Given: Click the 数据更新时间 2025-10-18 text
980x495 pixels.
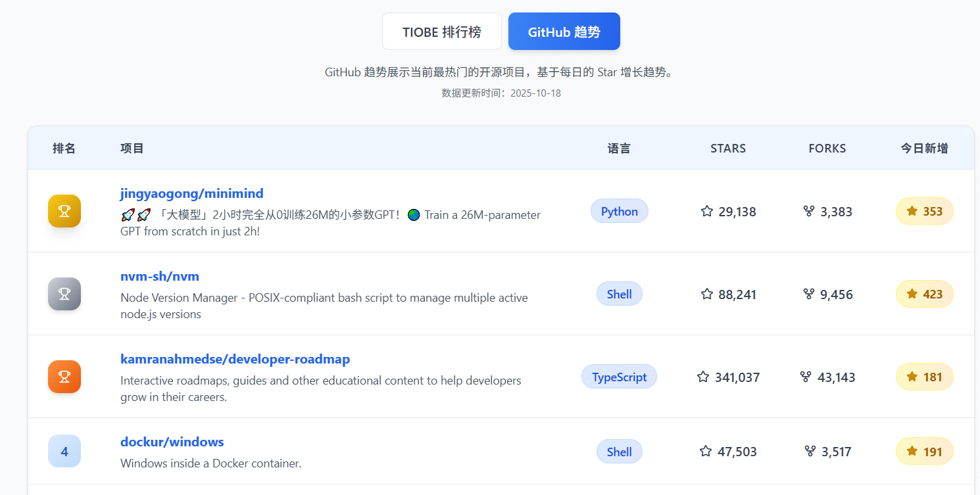Looking at the screenshot, I should (x=501, y=93).
